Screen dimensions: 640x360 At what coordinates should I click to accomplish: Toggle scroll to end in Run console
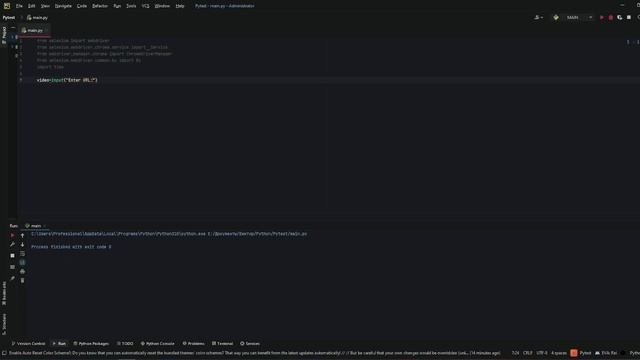pos(22,262)
